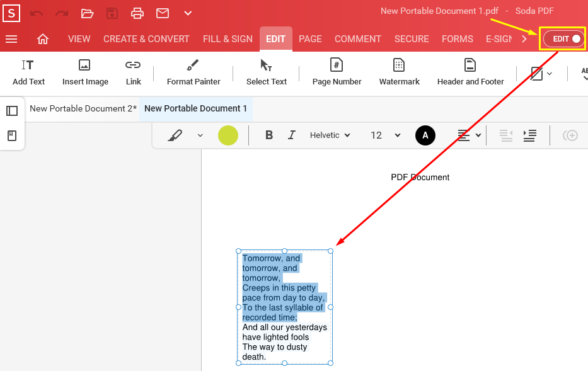Pick the yellow-green highlight color swatch

(x=228, y=135)
